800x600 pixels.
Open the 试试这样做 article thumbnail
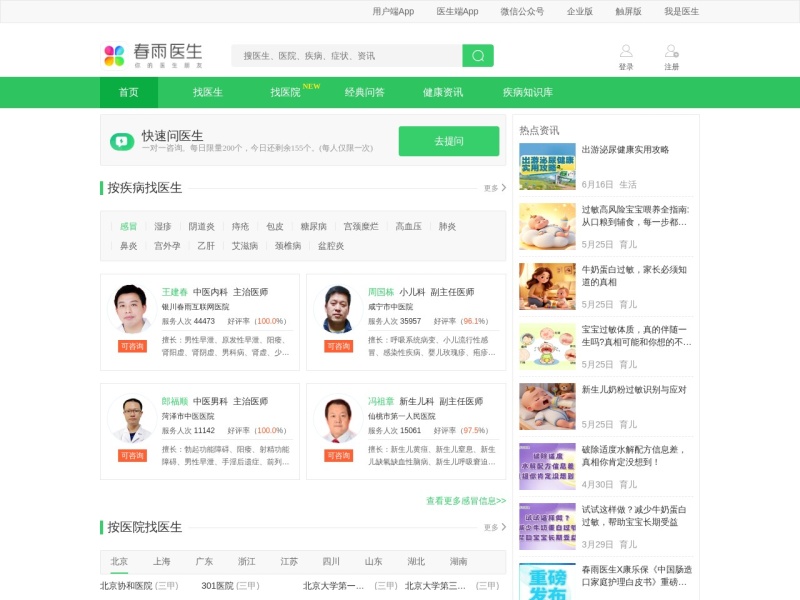547,526
